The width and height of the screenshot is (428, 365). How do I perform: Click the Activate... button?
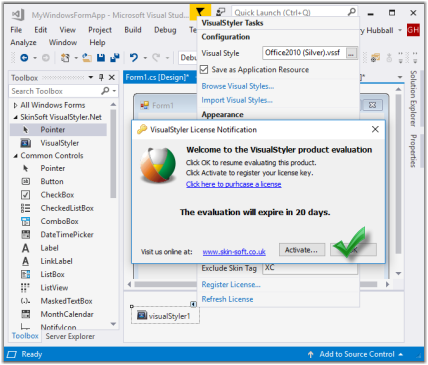(x=301, y=250)
